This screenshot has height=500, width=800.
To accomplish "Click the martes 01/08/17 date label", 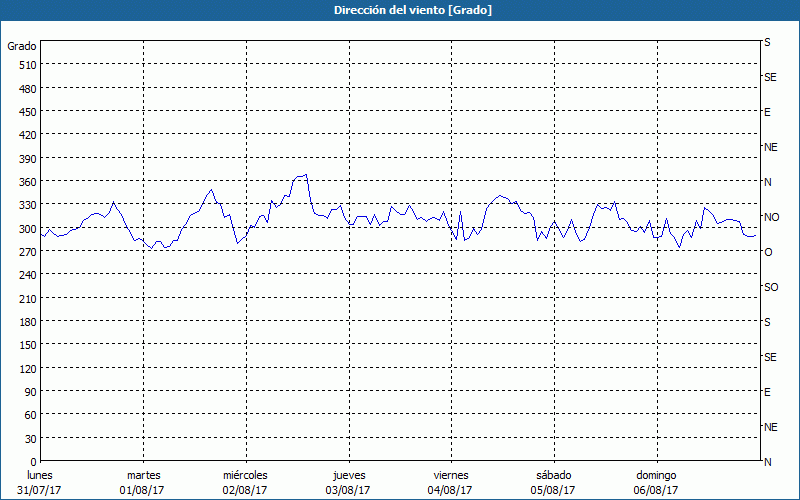I will click(x=143, y=482).
